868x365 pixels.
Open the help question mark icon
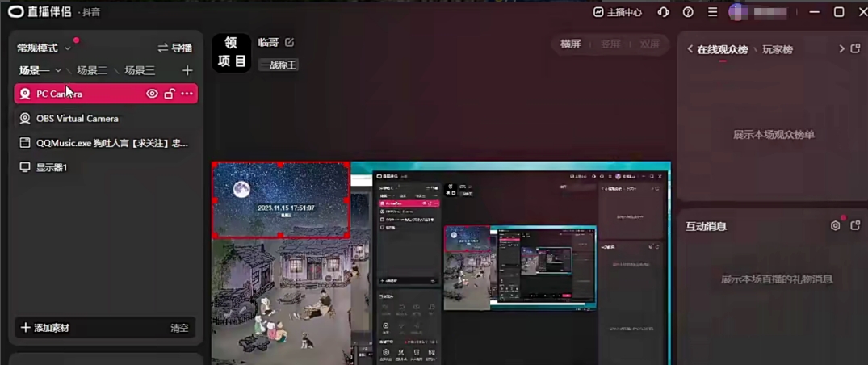click(x=688, y=12)
